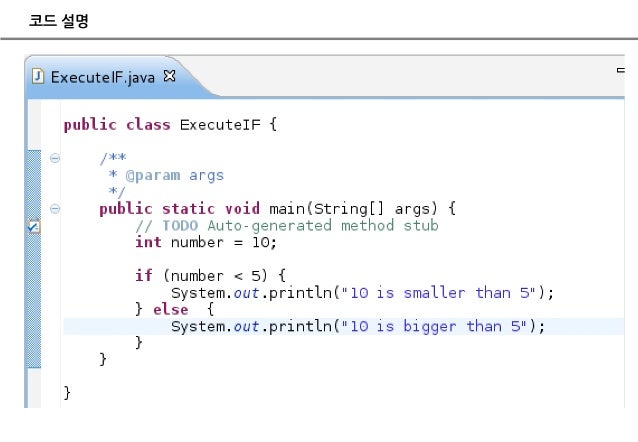Select the ExecuteIF.java tab label
This screenshot has width=638, height=442.
pyautogui.click(x=103, y=77)
